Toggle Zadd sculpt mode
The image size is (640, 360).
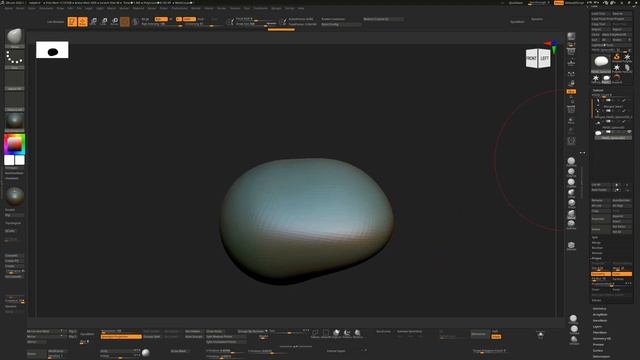click(x=189, y=19)
